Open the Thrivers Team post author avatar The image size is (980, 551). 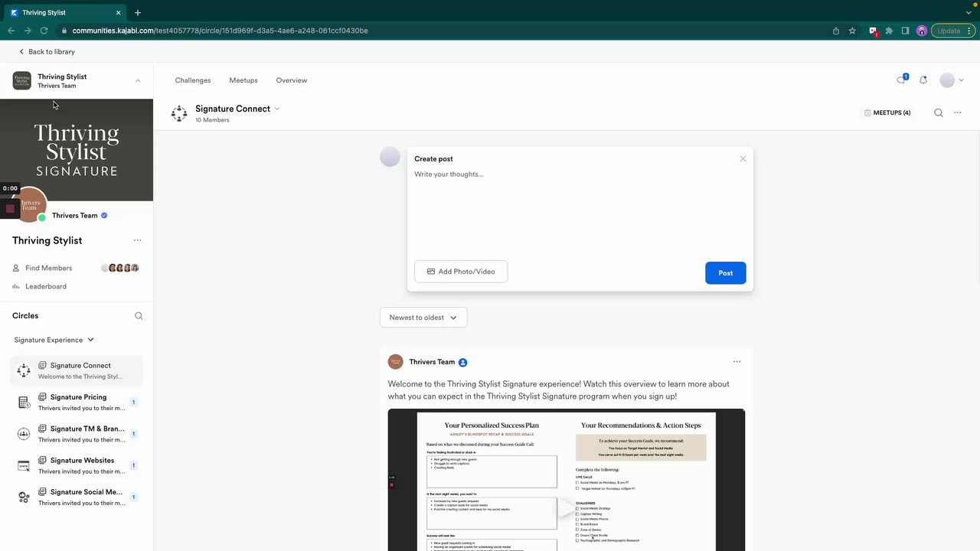(396, 362)
